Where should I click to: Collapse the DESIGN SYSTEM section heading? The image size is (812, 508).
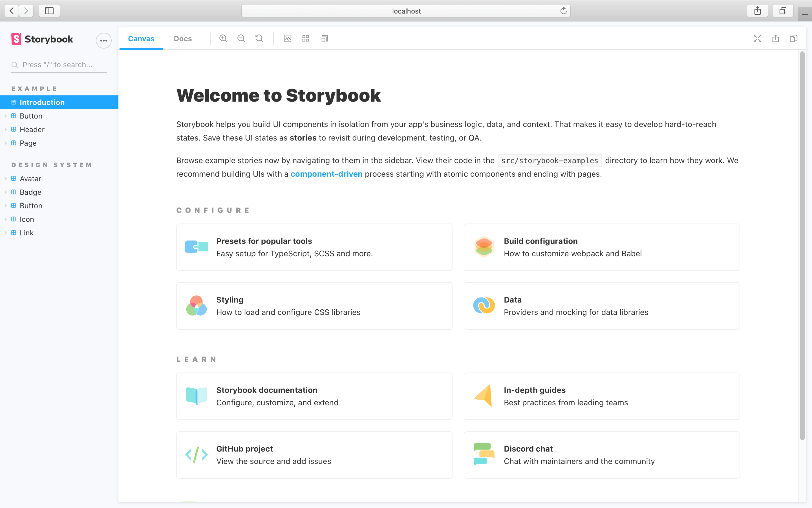coord(52,165)
